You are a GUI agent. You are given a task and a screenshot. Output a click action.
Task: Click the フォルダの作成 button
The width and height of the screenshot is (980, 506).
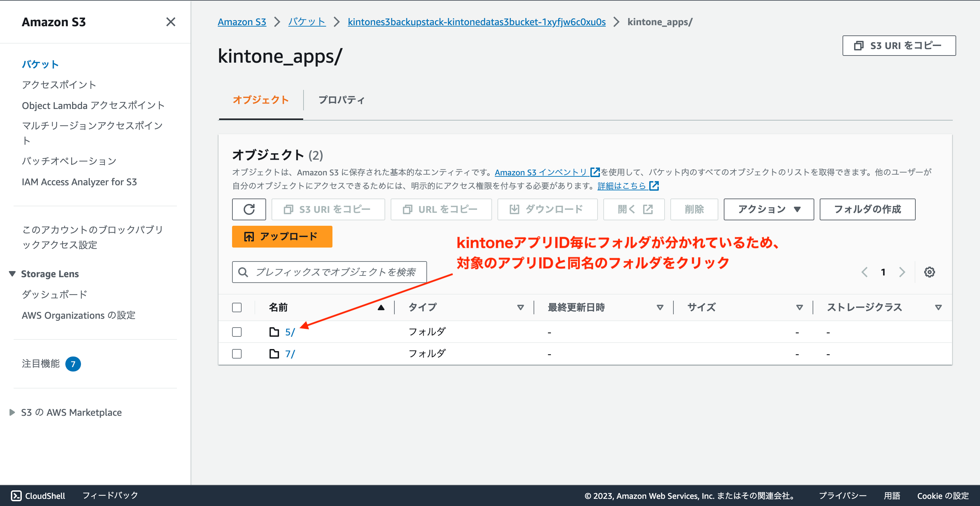click(867, 209)
